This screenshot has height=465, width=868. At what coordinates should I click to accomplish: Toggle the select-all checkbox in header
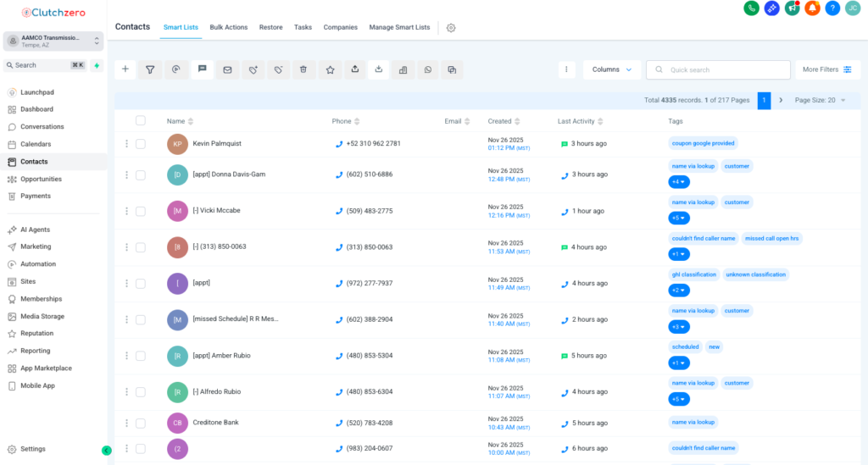141,121
